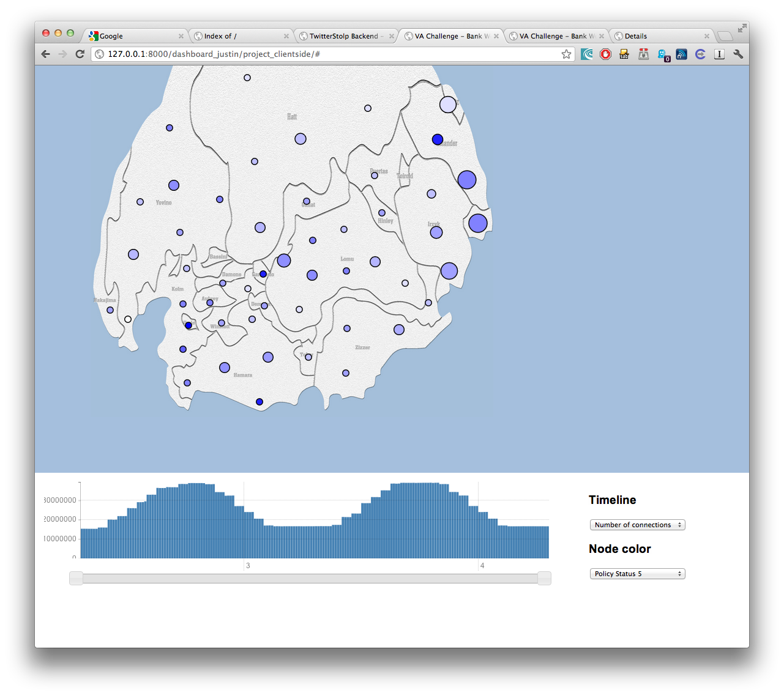Close the Google tab

181,36
